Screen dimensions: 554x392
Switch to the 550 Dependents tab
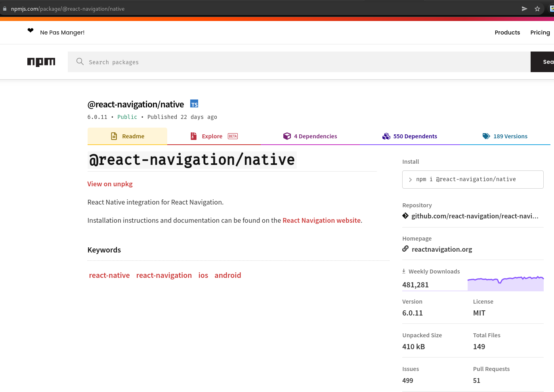point(415,136)
